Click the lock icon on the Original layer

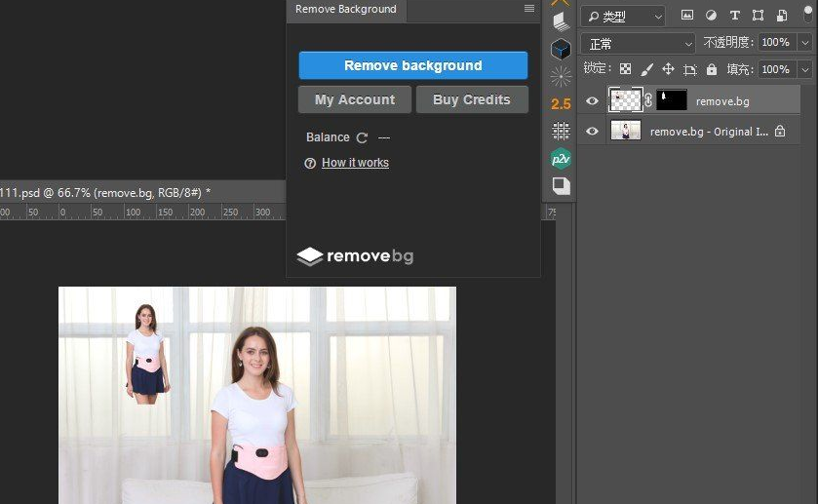coord(780,131)
